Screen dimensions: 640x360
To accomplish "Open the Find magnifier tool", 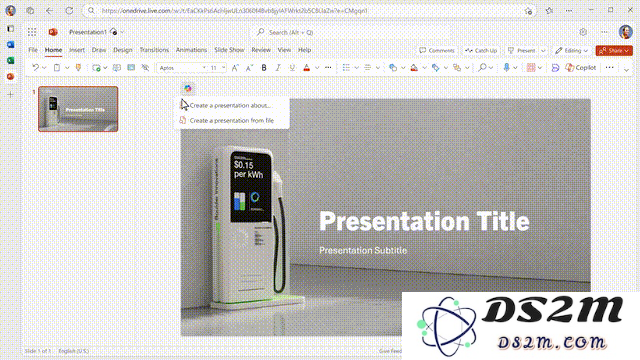I will 482,68.
